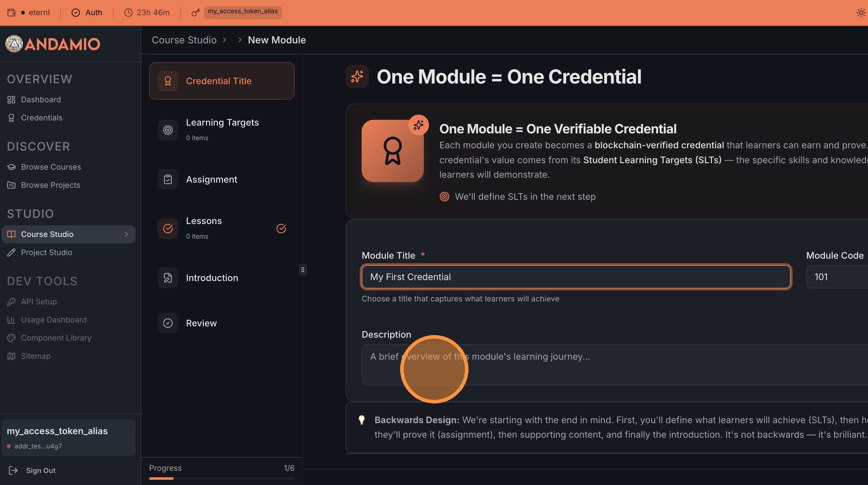
Task: Click the Module Title input field
Action: click(x=576, y=277)
